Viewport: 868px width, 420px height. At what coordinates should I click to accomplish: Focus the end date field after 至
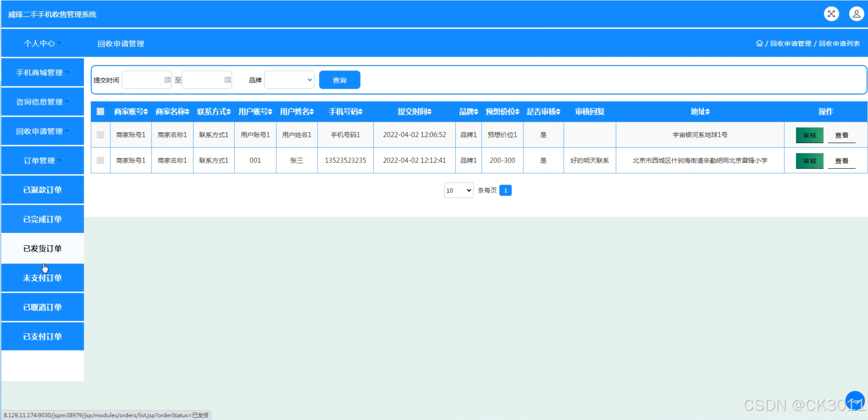click(206, 80)
